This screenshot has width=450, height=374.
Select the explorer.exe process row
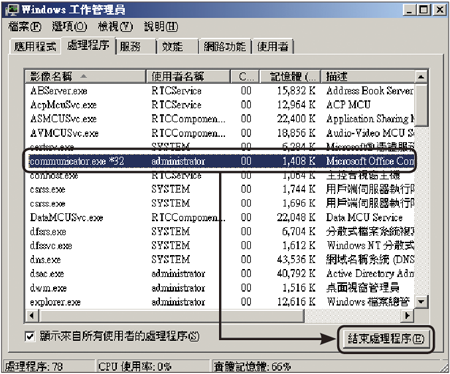click(220, 302)
